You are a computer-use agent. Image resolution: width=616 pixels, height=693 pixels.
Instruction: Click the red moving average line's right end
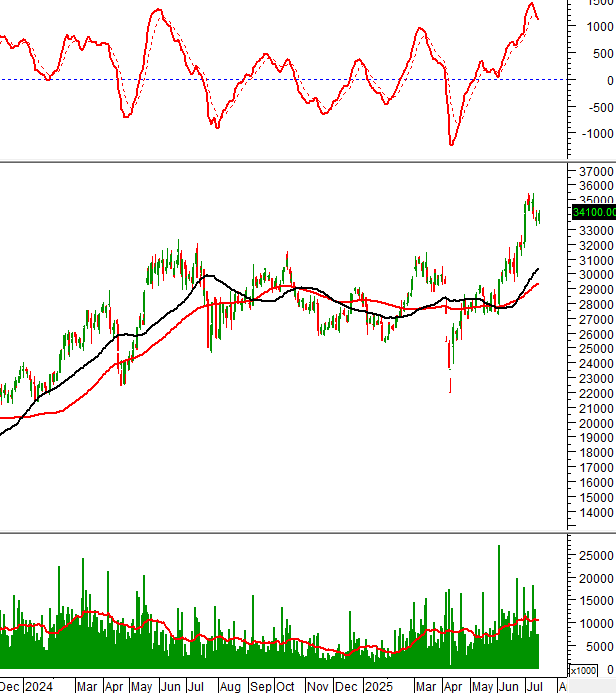pos(539,284)
